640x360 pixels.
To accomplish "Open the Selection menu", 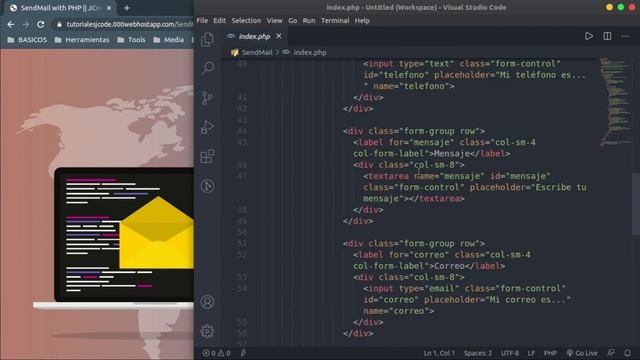I will [x=246, y=20].
